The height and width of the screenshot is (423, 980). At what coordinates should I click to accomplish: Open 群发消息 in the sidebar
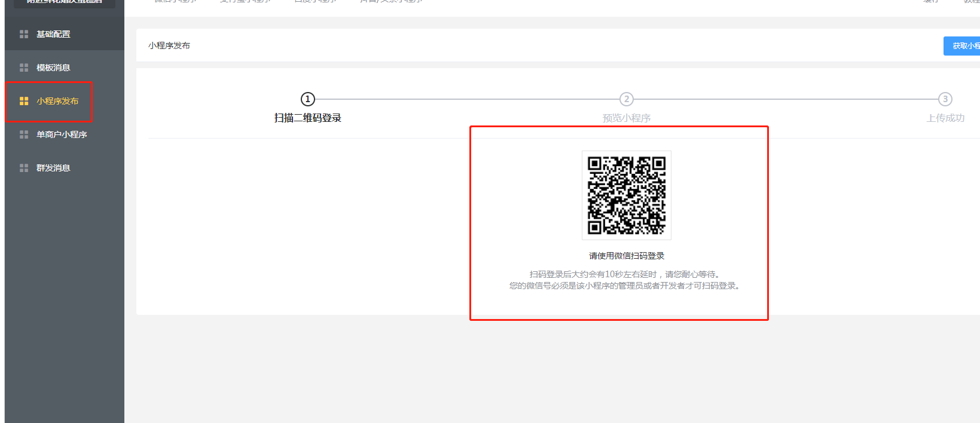[65, 168]
